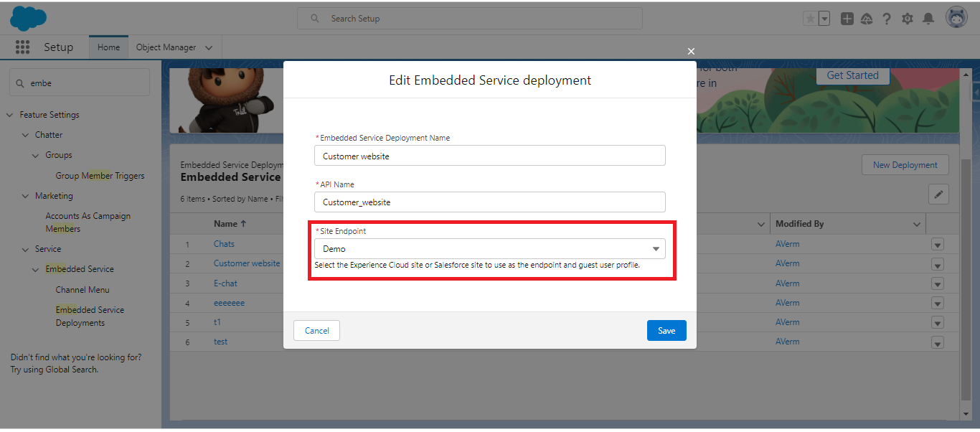Open the global actions plus icon
The height and width of the screenshot is (432, 980).
pos(847,19)
